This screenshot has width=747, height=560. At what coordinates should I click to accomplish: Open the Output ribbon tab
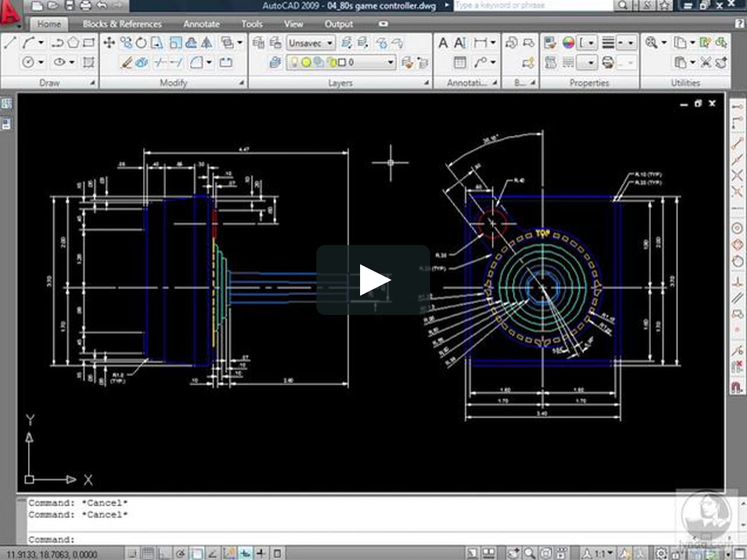point(338,24)
